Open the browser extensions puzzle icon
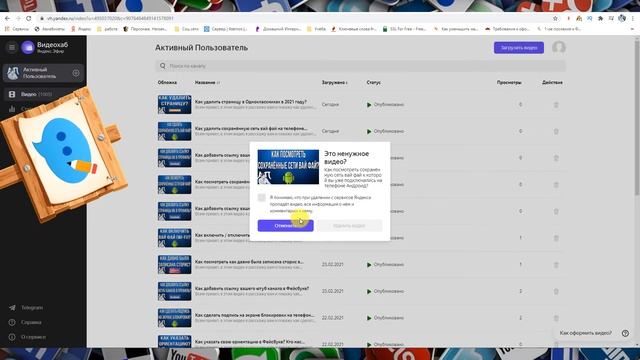The image size is (640, 360). click(x=600, y=18)
